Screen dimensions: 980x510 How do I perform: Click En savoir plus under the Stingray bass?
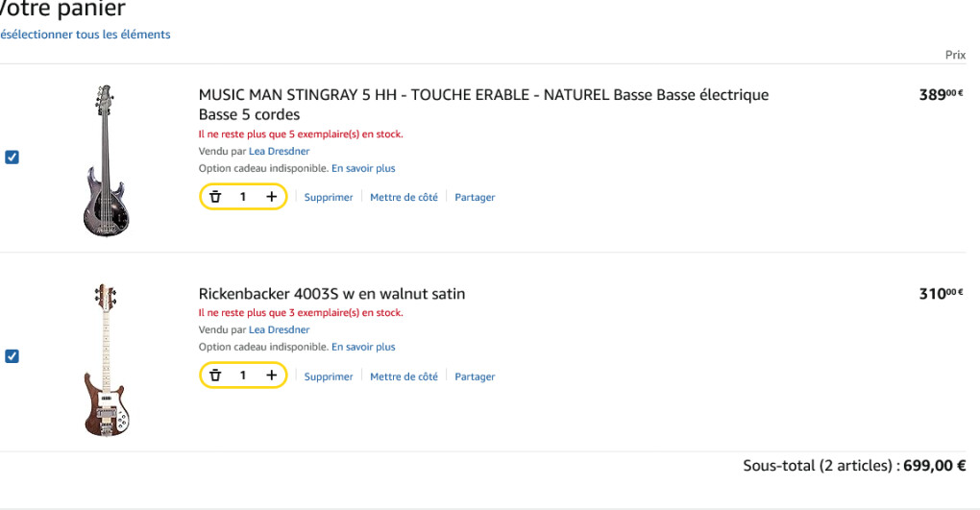click(363, 168)
